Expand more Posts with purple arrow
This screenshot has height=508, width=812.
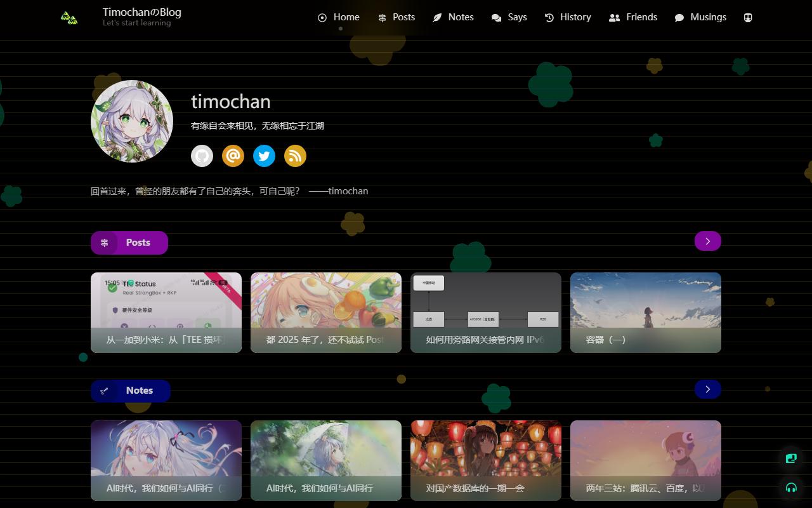tap(708, 241)
